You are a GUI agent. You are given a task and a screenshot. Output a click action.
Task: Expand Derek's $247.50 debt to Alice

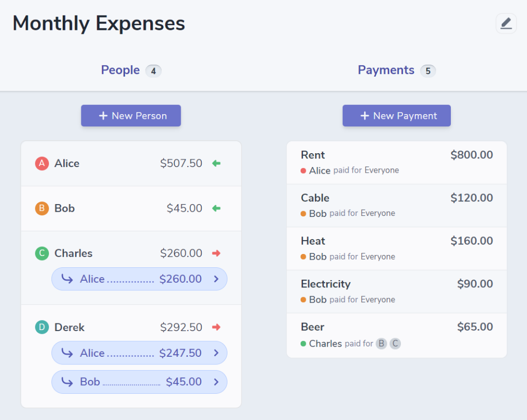[139, 353]
